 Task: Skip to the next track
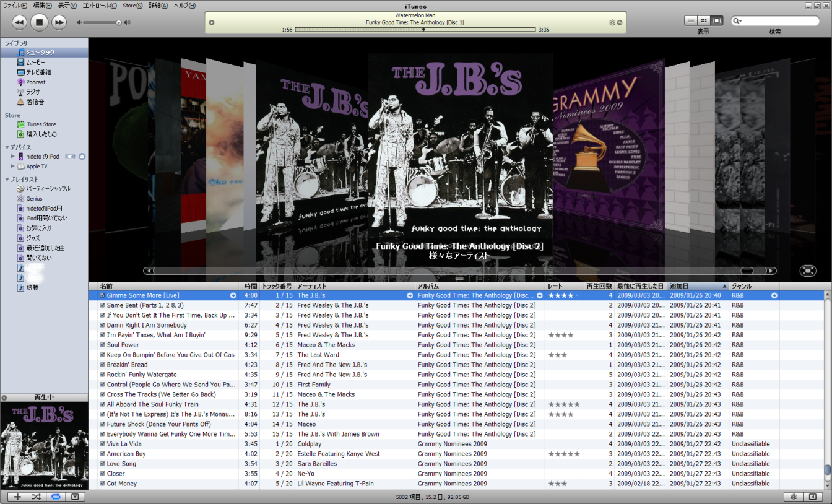[x=59, y=22]
